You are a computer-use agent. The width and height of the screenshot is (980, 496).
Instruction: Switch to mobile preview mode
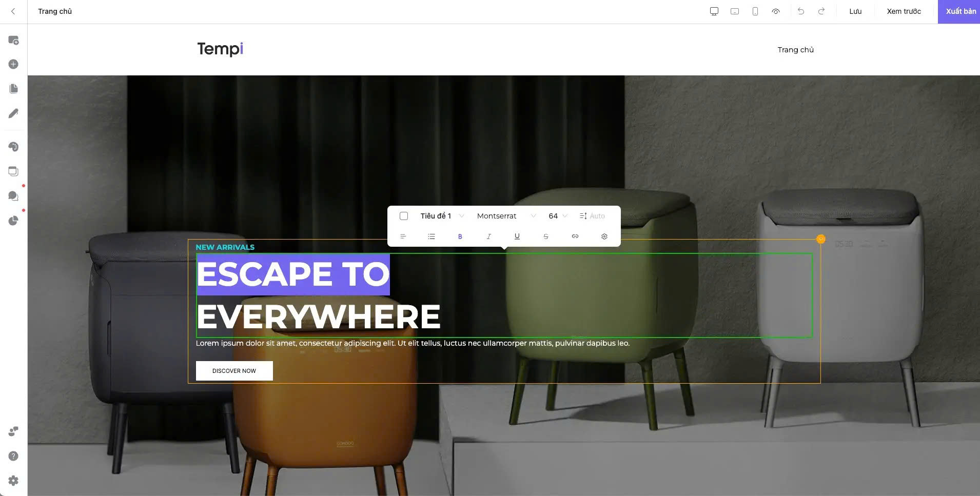[x=754, y=11]
